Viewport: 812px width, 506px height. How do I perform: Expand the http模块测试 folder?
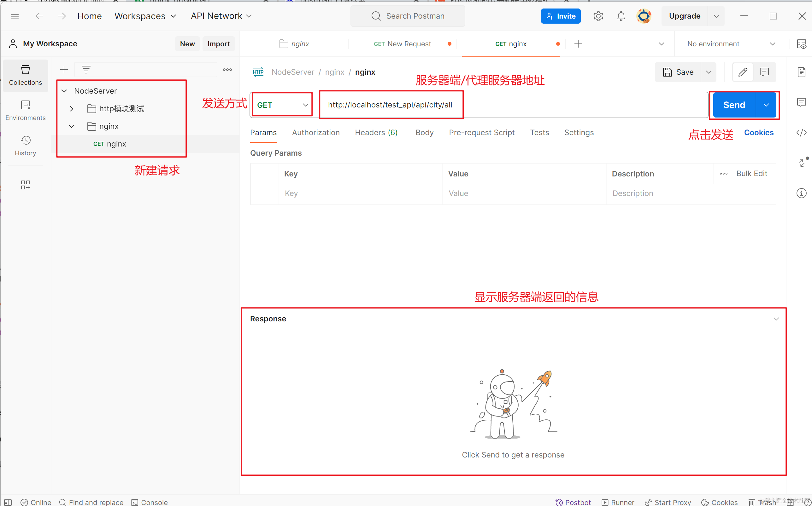coord(71,108)
